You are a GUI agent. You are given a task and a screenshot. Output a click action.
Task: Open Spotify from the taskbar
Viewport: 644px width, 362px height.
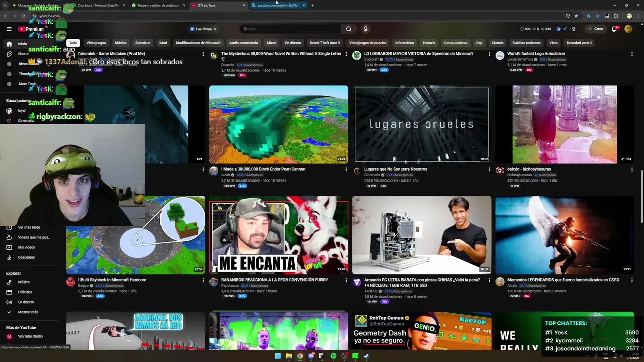pos(333,356)
